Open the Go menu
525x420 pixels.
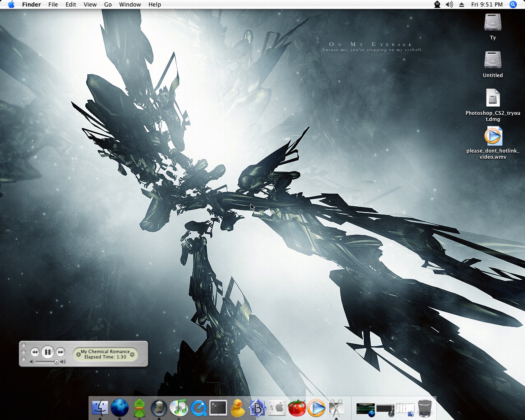[108, 5]
